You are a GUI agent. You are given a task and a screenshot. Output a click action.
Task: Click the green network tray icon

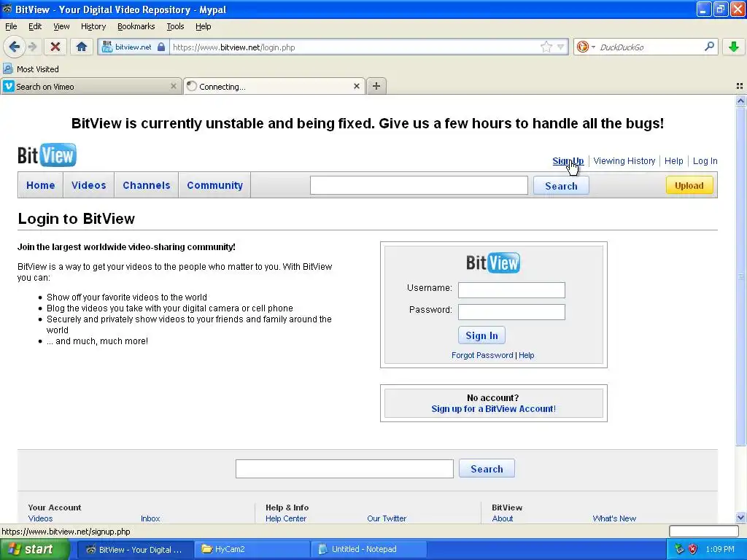pyautogui.click(x=679, y=550)
